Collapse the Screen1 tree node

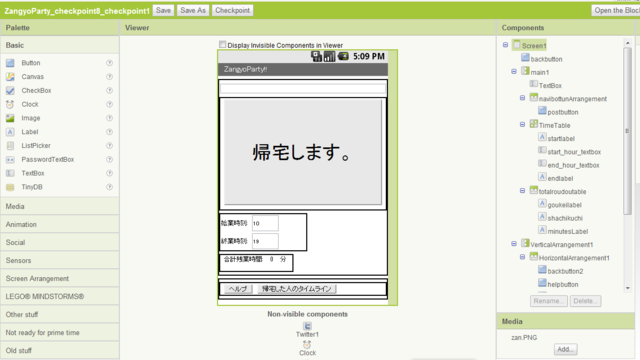point(505,45)
